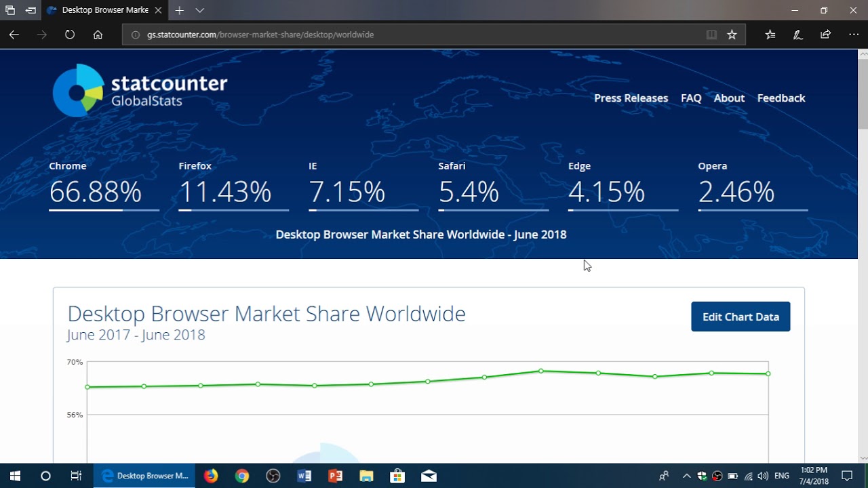Enable reading view book icon

point(711,35)
